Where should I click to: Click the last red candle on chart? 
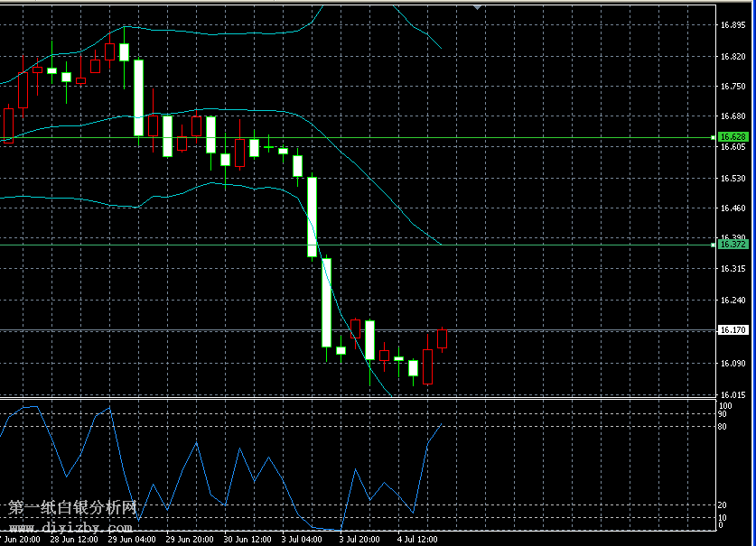click(443, 338)
